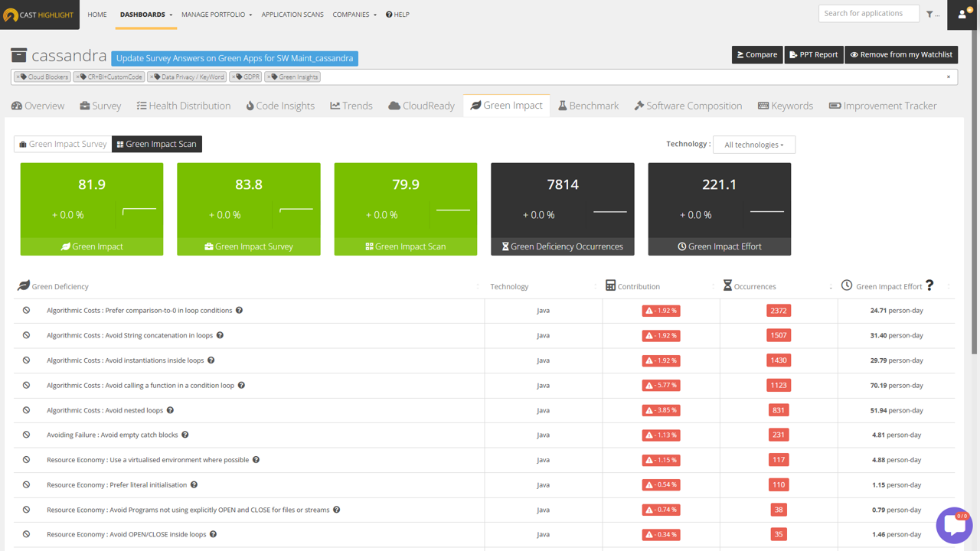Click info icon beside Prefer literal initialisation
The width and height of the screenshot is (980, 551).
pyautogui.click(x=194, y=484)
